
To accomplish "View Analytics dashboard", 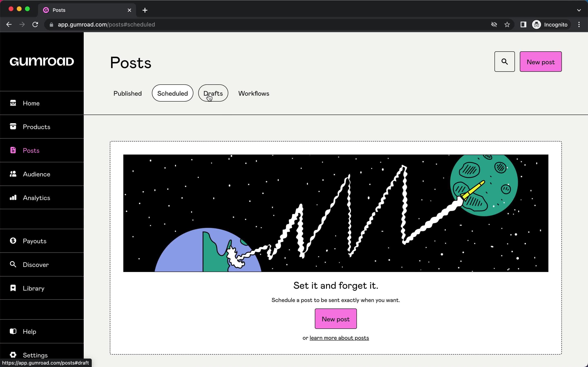I will coord(36,197).
